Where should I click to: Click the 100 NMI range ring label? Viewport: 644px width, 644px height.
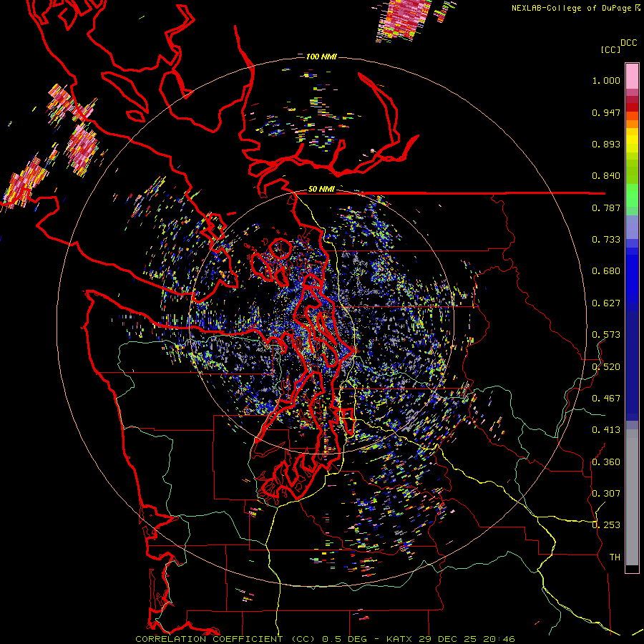(x=321, y=57)
